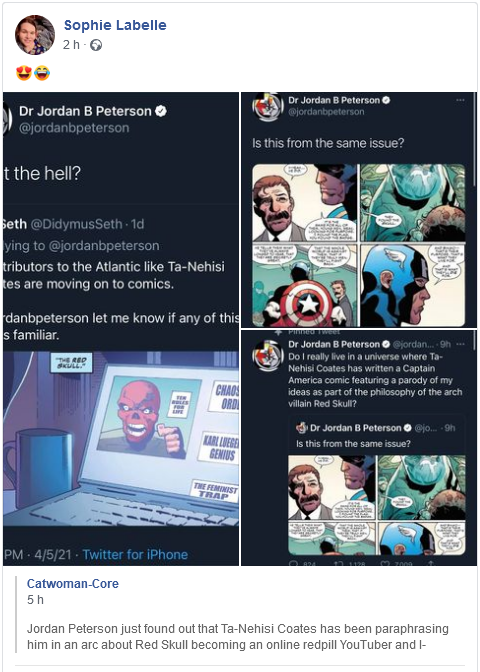Click the heart-eyes emoji in the post

pyautogui.click(x=24, y=73)
